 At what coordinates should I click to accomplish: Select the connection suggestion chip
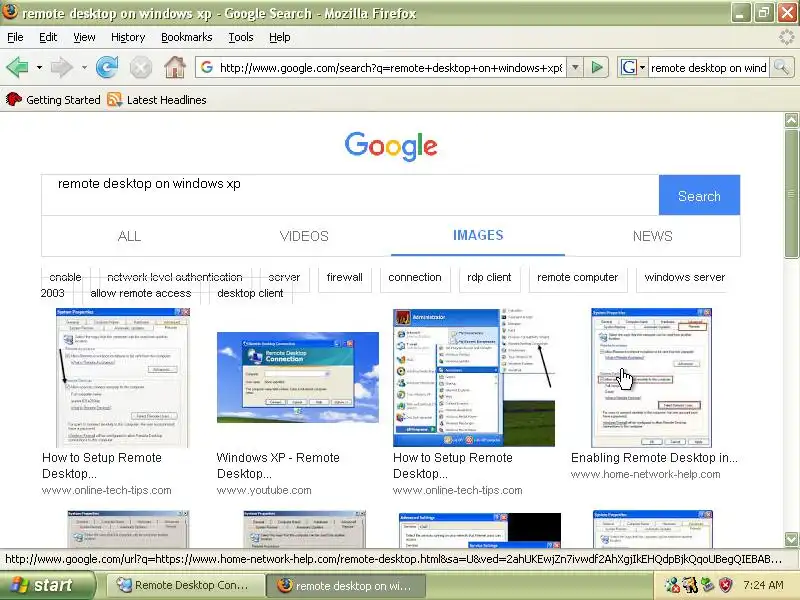pos(415,278)
